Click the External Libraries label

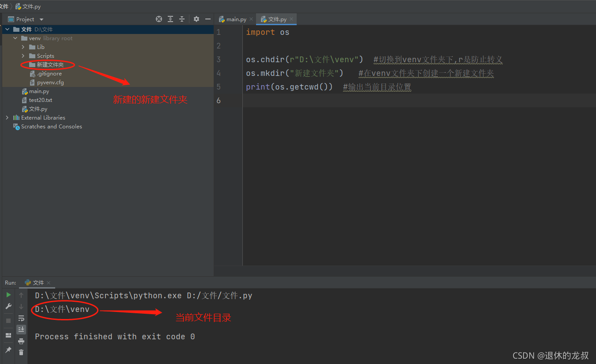[x=43, y=118]
